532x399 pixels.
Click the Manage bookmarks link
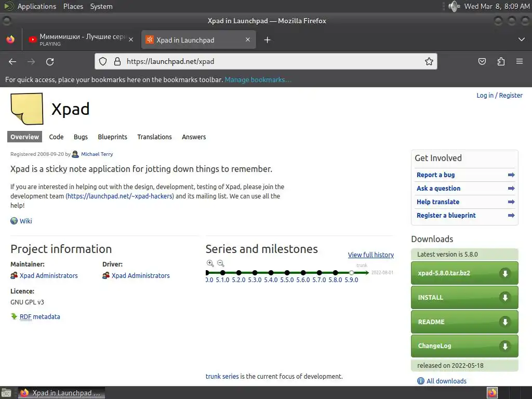point(258,79)
